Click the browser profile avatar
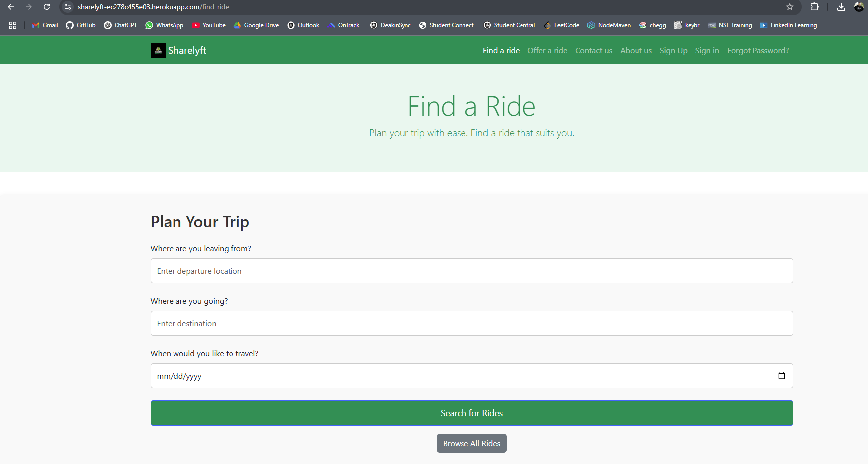The image size is (868, 464). pos(860,7)
